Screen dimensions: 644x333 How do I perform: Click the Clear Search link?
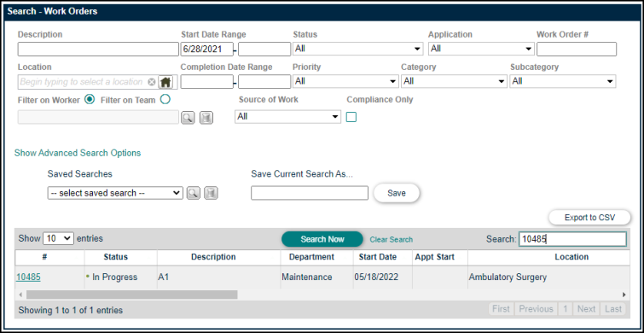pyautogui.click(x=392, y=240)
